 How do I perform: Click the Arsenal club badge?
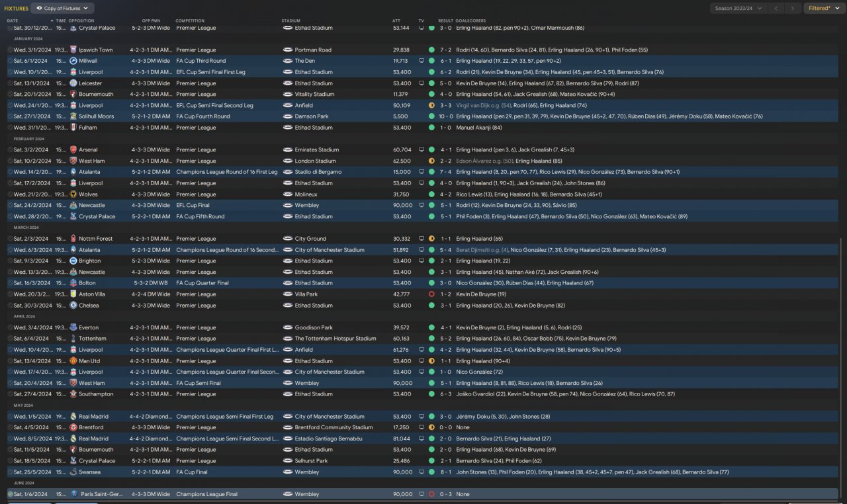tap(73, 149)
